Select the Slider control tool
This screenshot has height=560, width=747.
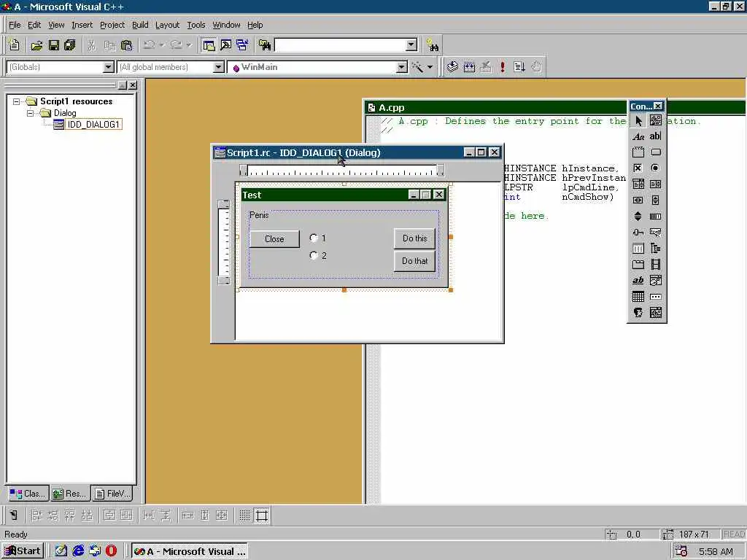[638, 233]
